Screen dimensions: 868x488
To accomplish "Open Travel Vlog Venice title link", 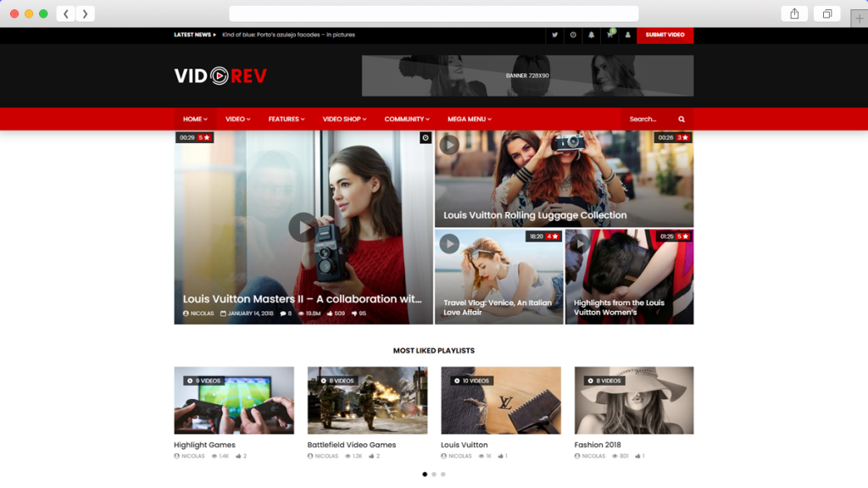I will point(498,308).
